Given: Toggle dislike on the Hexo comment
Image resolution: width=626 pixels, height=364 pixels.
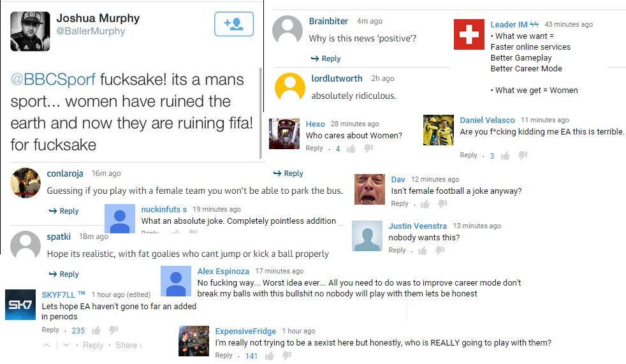Looking at the screenshot, I should (x=368, y=149).
